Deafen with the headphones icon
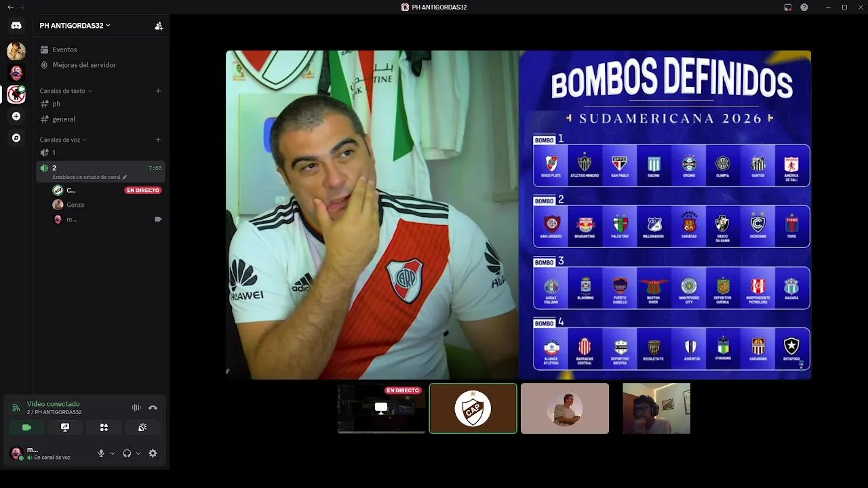Screen dimensions: 868x488 coord(127,453)
